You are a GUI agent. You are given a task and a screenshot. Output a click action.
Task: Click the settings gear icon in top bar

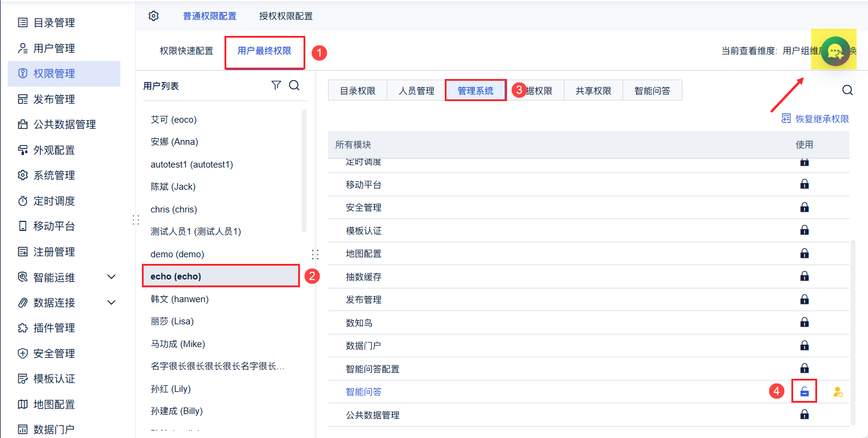(x=154, y=16)
